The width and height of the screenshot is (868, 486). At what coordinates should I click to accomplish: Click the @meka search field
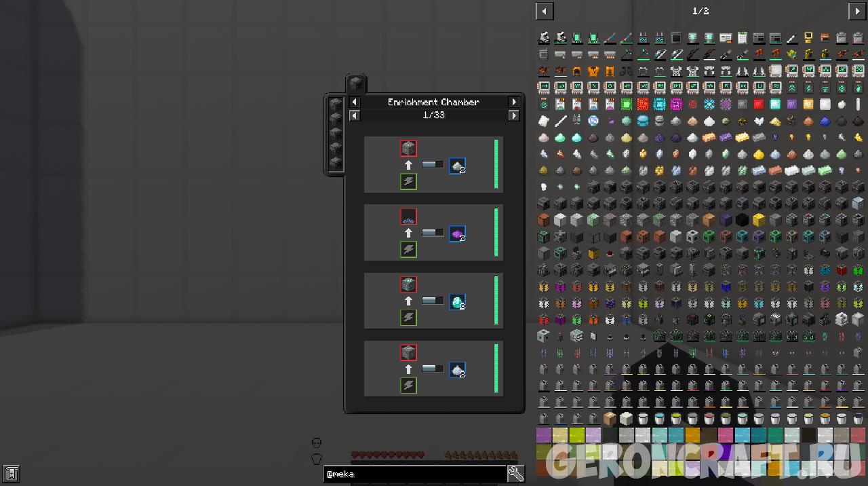(415, 474)
